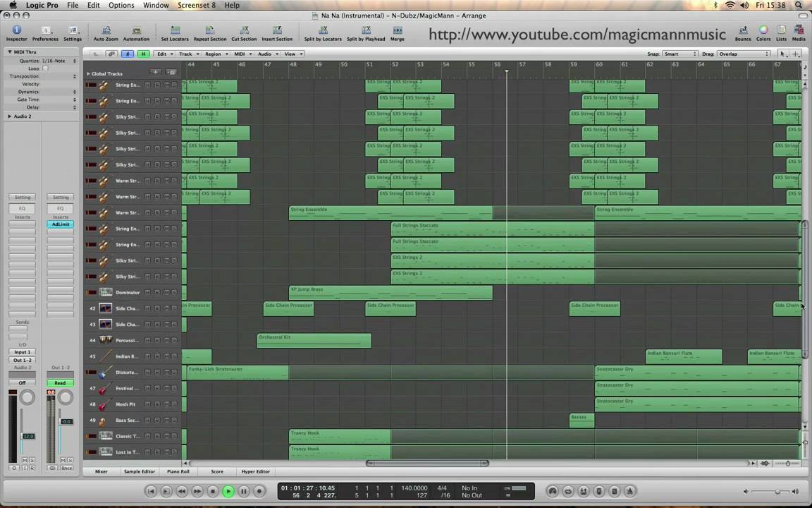Viewport: 812px width, 508px height.
Task: Click the Set Locators icon
Action: pyautogui.click(x=175, y=30)
